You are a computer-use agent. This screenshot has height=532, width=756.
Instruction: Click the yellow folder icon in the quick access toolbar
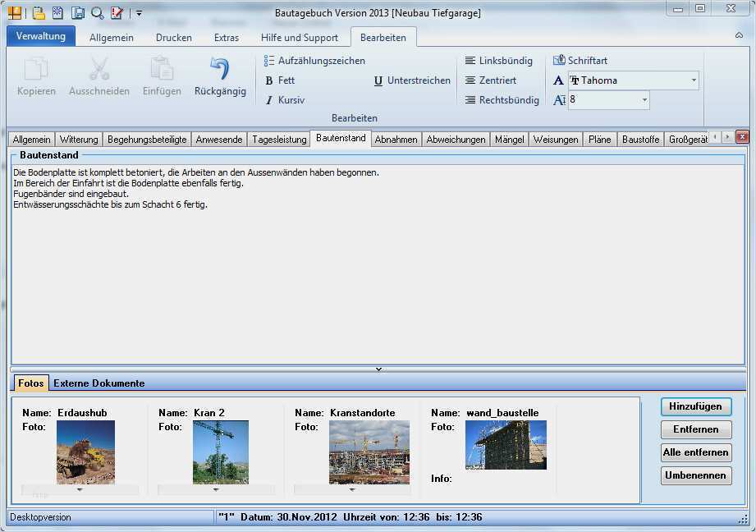pos(39,12)
